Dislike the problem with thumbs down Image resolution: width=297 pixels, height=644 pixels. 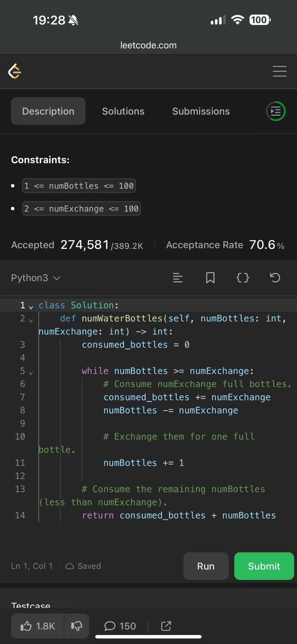click(77, 626)
